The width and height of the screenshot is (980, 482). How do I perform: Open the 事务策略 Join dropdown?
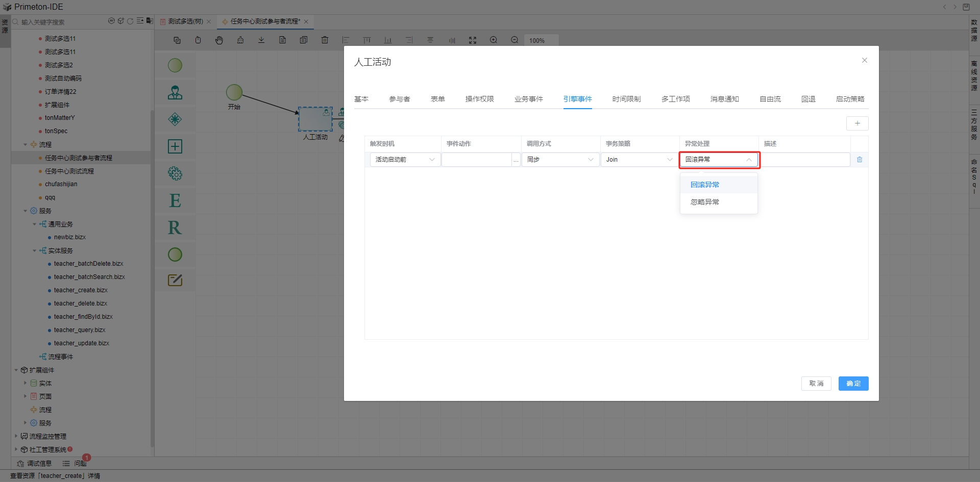639,160
